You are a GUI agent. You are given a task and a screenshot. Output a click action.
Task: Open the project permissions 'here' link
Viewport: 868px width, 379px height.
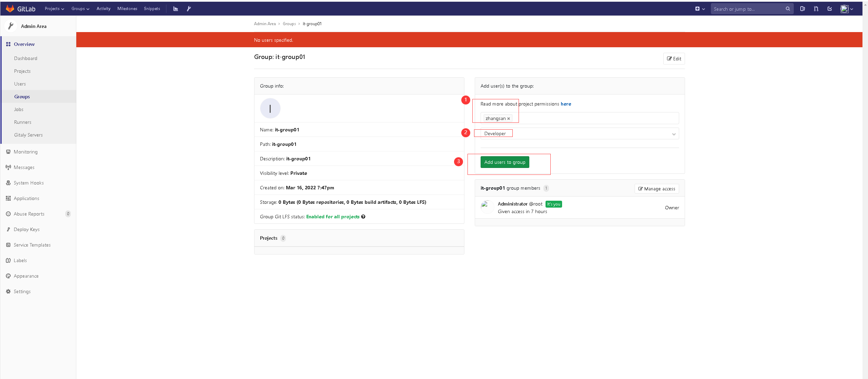click(x=566, y=104)
